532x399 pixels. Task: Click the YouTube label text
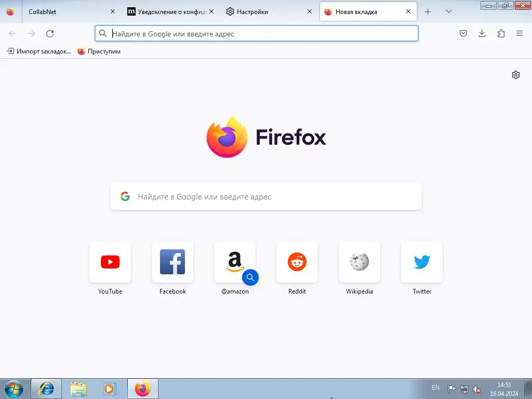pyautogui.click(x=110, y=291)
